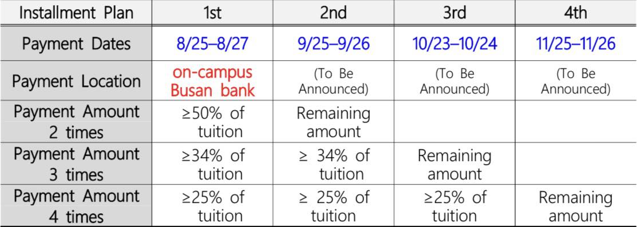Click the 10/23–10/24 payment date

[x=455, y=44]
